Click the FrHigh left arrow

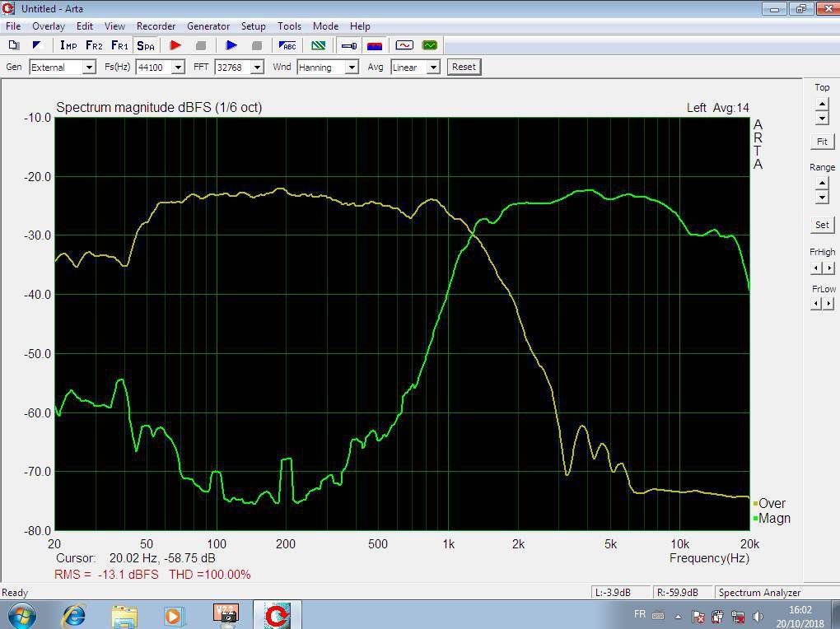point(816,268)
